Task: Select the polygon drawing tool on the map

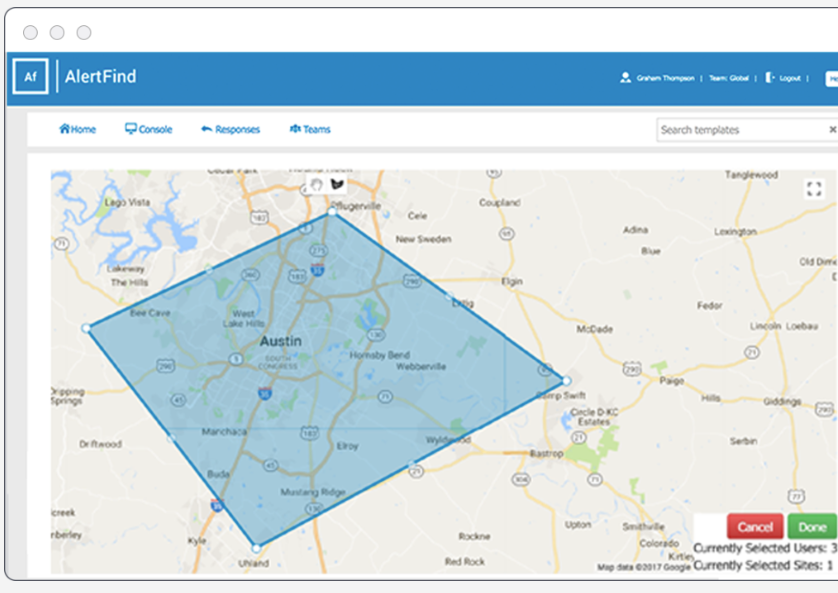Action: (x=337, y=184)
